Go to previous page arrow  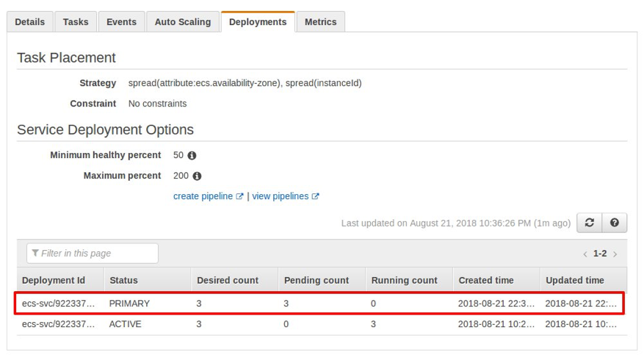tap(585, 254)
